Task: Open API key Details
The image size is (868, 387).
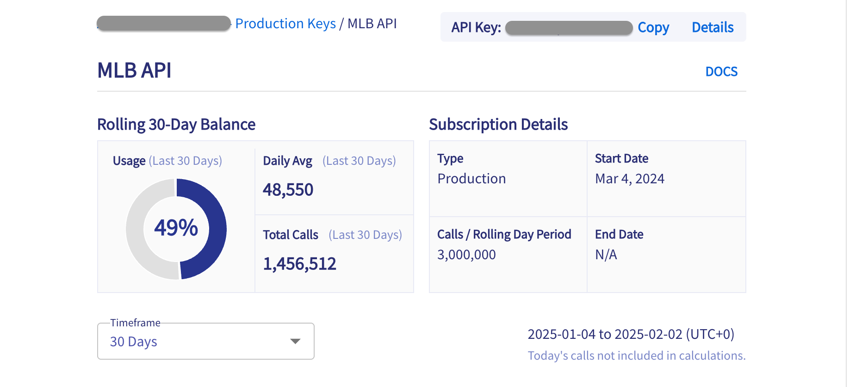Action: 713,27
